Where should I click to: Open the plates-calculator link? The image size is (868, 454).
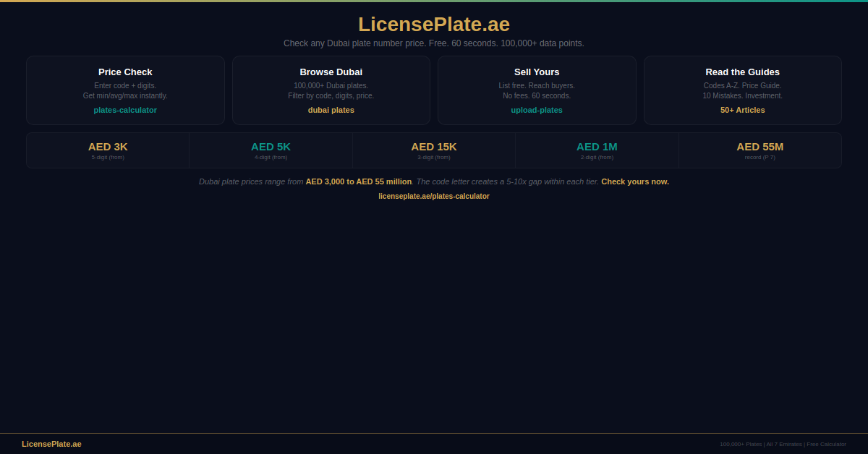pos(125,110)
